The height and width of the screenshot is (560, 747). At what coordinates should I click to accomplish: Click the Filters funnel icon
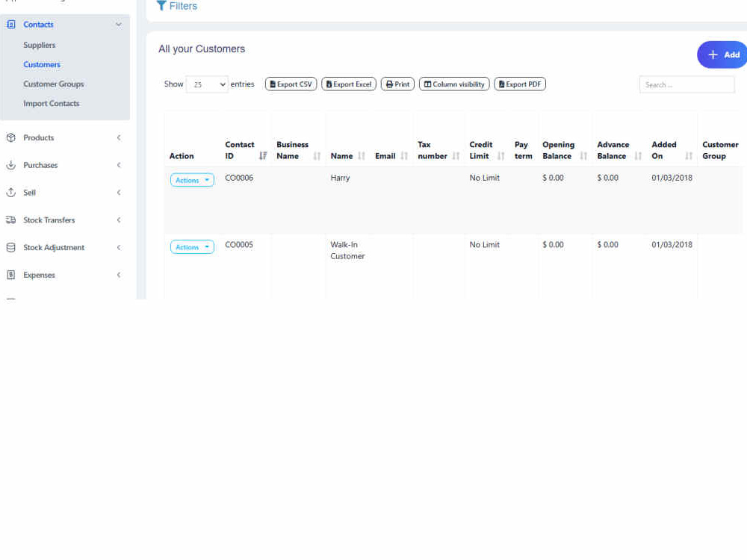(x=161, y=6)
